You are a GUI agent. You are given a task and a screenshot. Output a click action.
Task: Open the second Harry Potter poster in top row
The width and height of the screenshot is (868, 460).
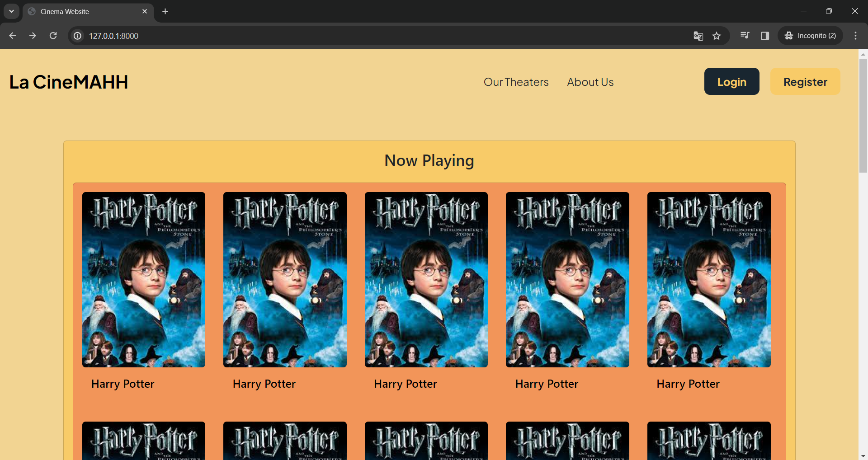pyautogui.click(x=285, y=280)
